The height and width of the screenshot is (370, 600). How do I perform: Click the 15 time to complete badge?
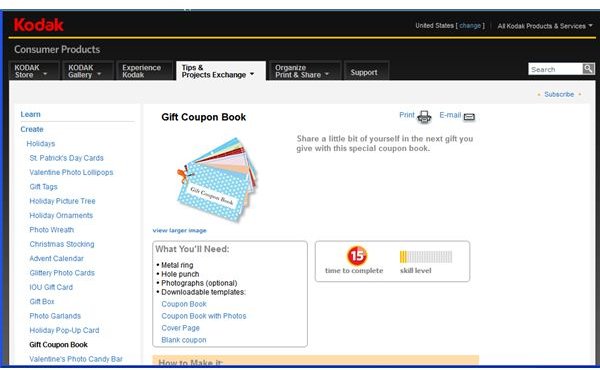click(357, 255)
